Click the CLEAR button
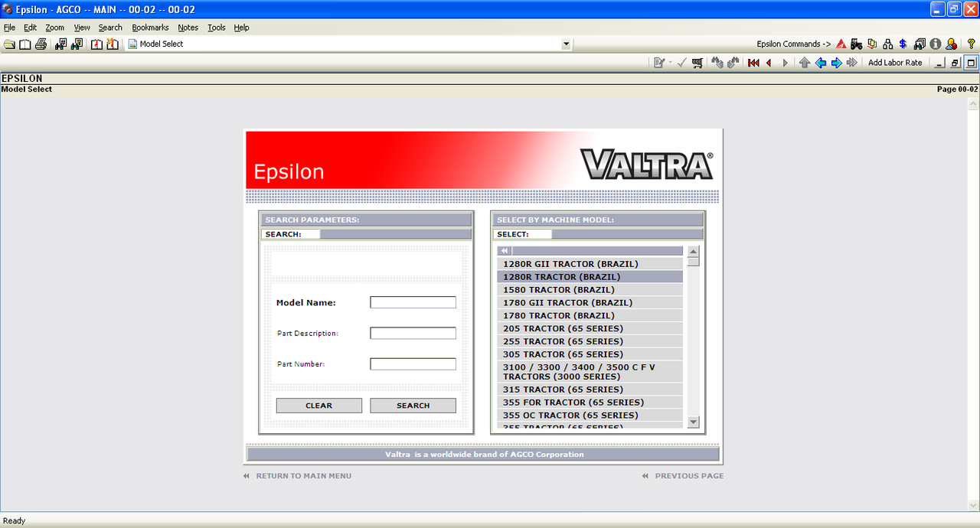Image resolution: width=980 pixels, height=528 pixels. coord(318,406)
